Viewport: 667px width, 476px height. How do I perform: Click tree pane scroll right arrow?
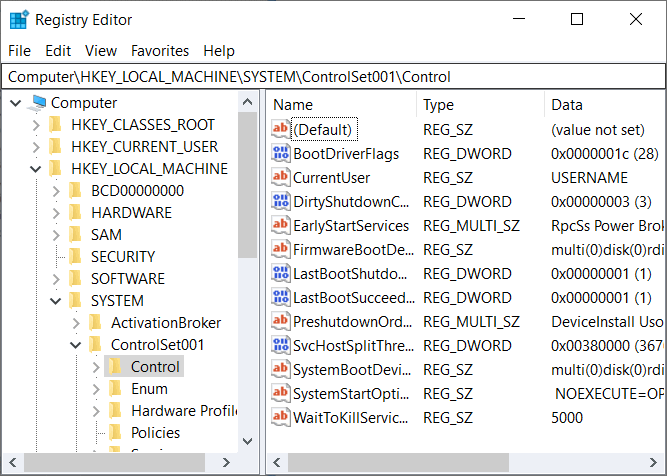point(226,462)
